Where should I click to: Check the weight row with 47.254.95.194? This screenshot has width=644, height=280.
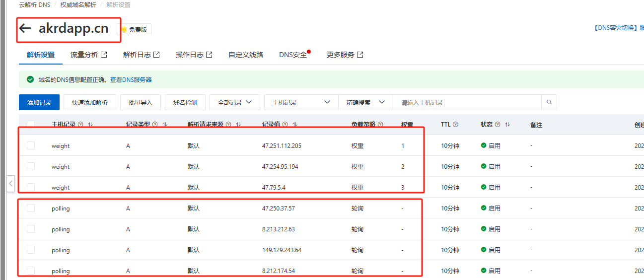[31, 166]
